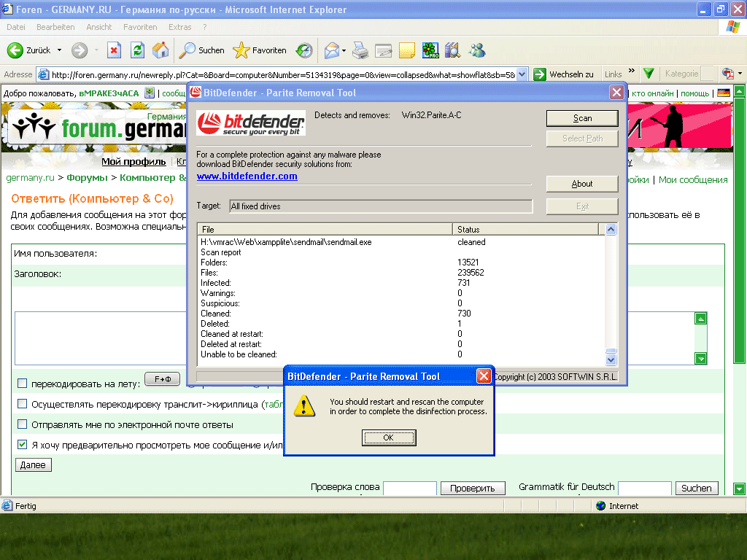The image size is (747, 560).
Task: Open the ? help menu
Action: (205, 27)
